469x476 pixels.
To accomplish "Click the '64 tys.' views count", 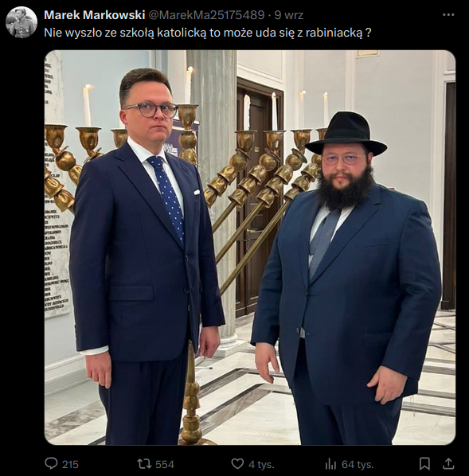I will point(358,464).
